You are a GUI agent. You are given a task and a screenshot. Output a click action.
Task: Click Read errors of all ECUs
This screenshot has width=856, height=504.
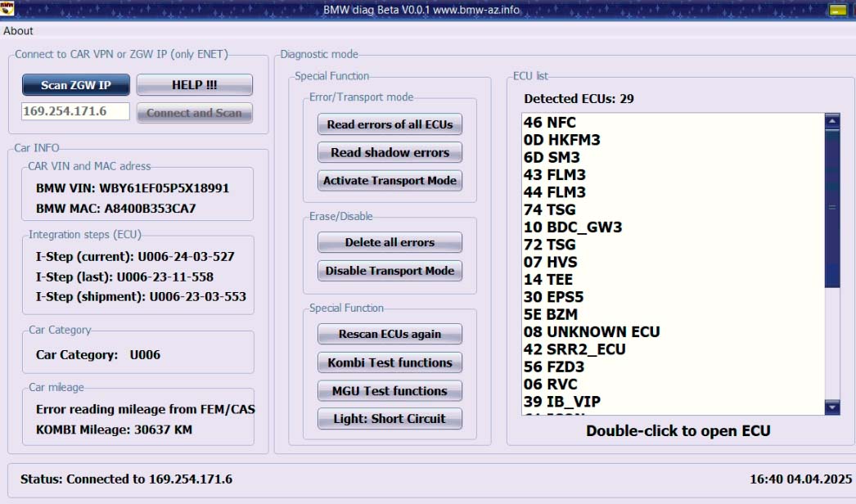coord(390,124)
